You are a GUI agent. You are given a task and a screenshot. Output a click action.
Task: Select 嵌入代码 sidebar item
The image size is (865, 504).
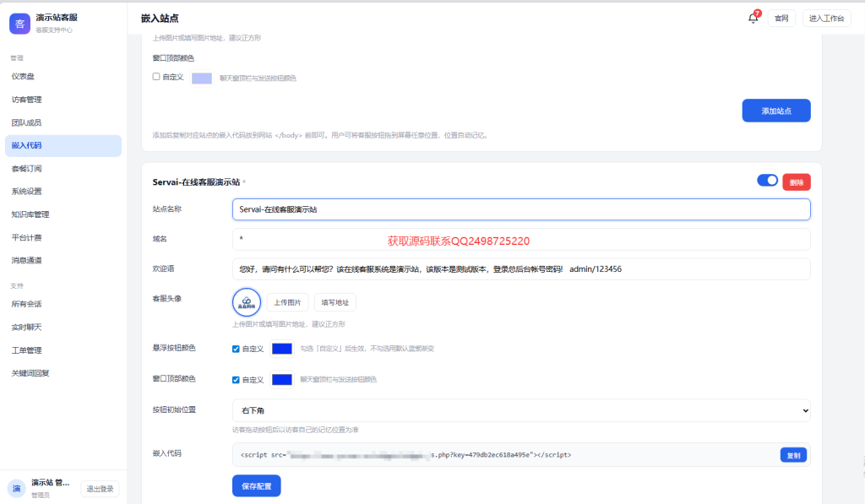pos(63,145)
